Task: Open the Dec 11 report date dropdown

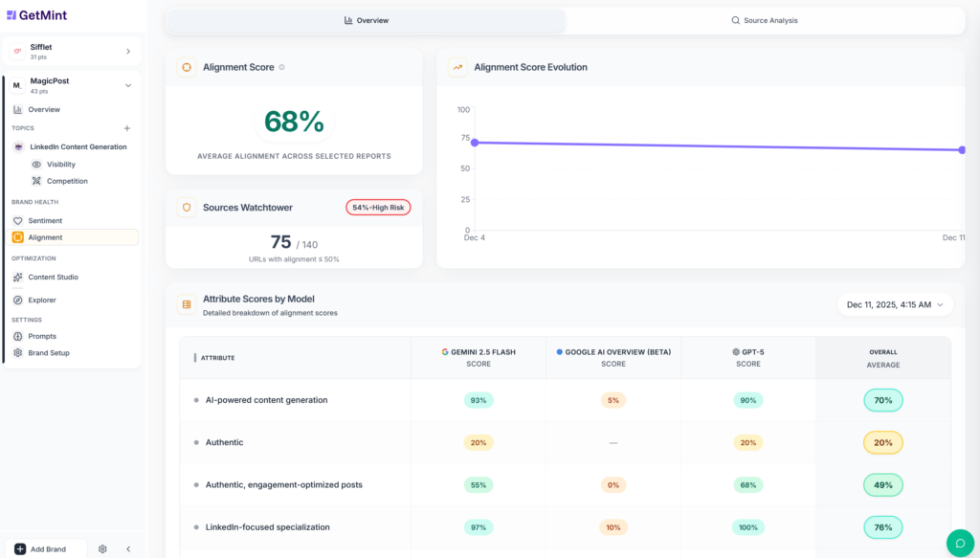Action: 895,303
